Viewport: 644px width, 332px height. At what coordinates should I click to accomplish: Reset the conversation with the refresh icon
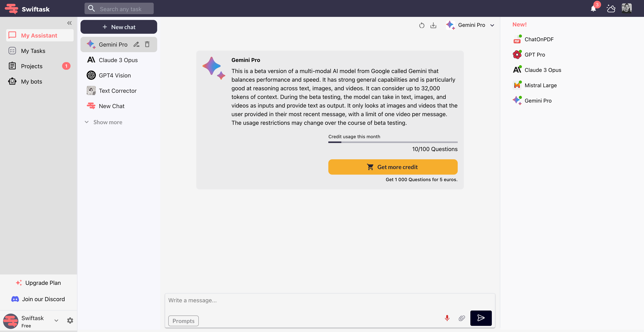[x=422, y=25]
